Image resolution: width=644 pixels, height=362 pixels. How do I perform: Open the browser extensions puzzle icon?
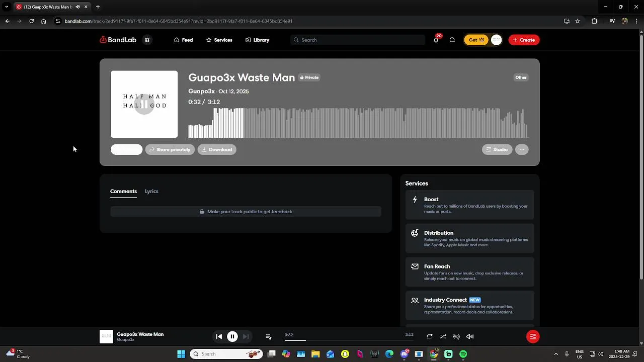[594, 21]
